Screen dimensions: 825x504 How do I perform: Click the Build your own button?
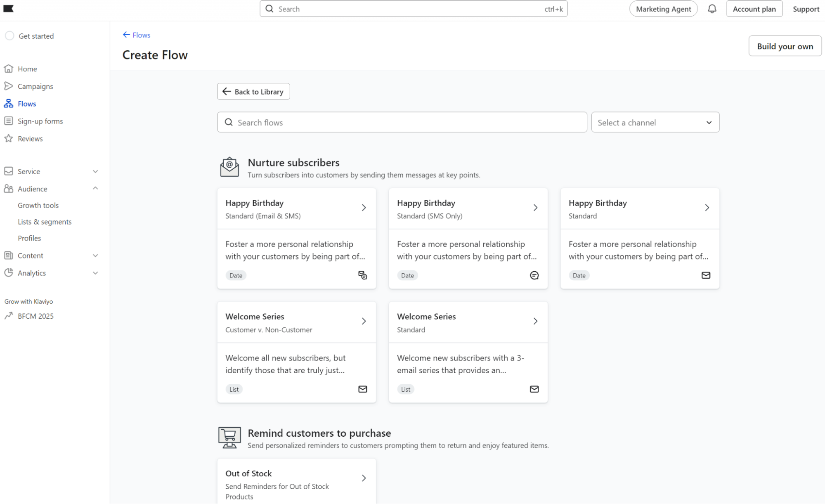[785, 46]
